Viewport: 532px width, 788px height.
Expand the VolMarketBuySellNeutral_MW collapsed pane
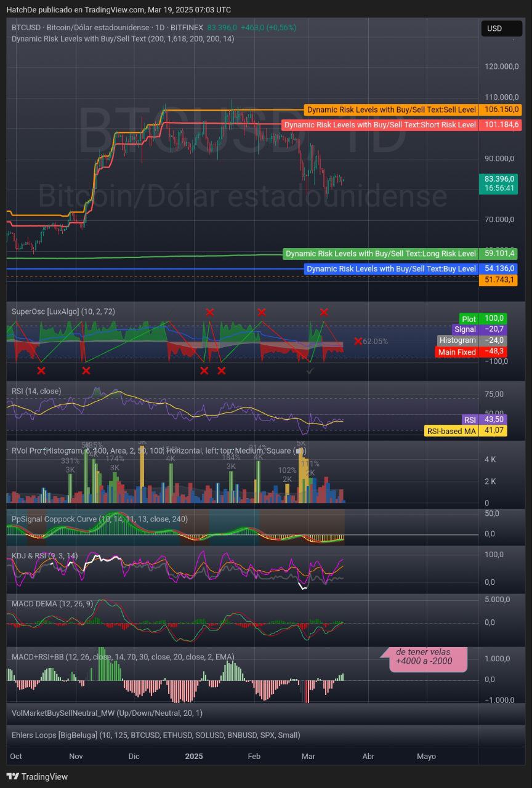point(107,713)
